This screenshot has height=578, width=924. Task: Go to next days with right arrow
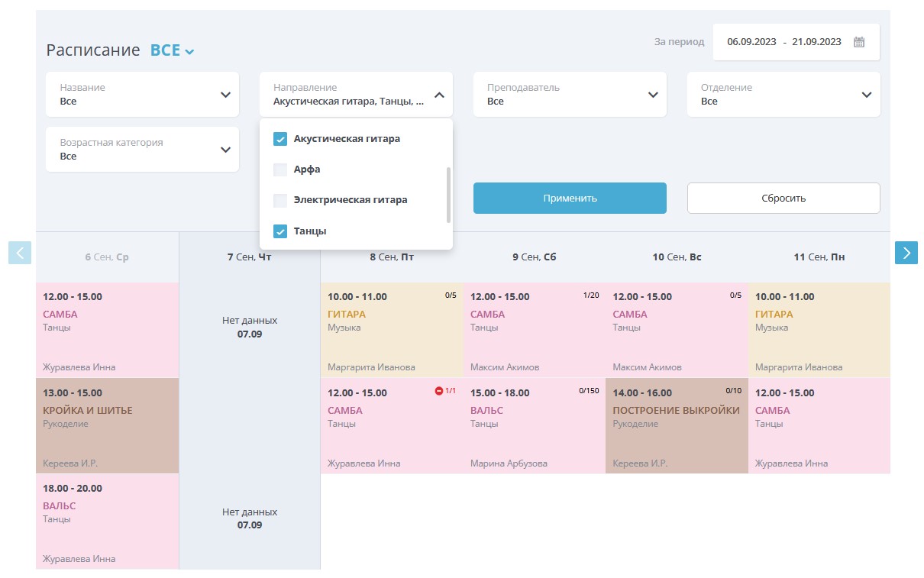906,253
